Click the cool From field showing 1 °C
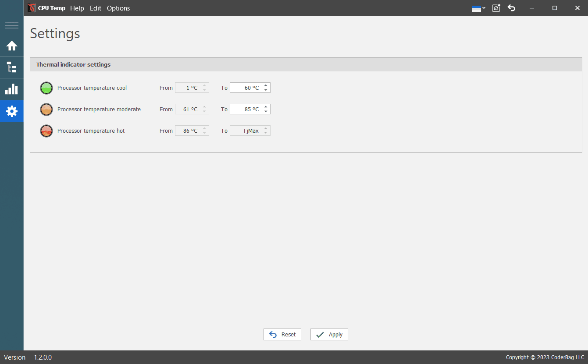Image resolution: width=588 pixels, height=364 pixels. pyautogui.click(x=192, y=88)
